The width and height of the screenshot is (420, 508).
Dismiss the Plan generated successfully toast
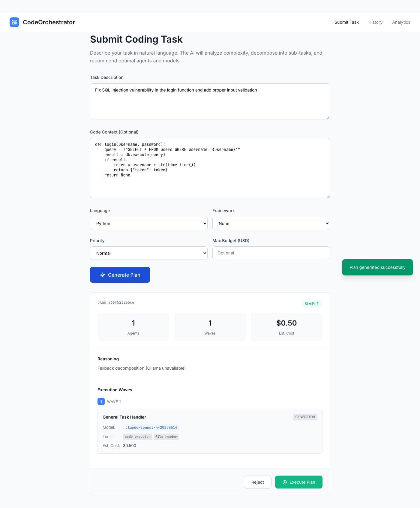(377, 267)
